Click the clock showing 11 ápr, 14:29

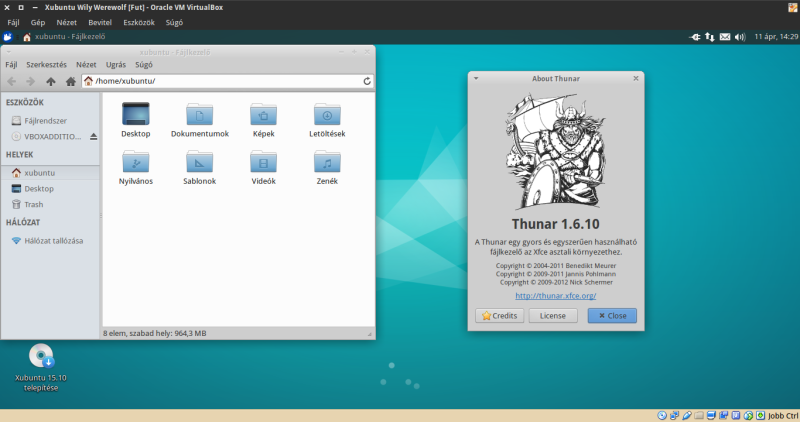click(x=776, y=37)
